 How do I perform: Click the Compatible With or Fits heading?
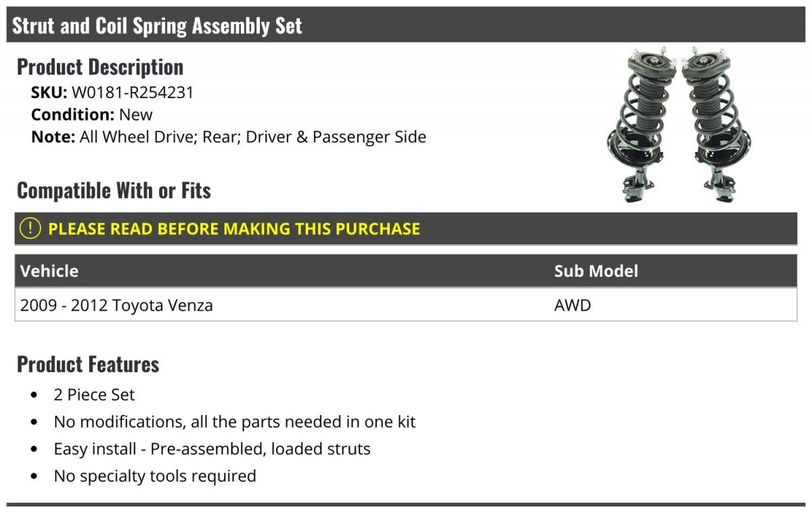pyautogui.click(x=114, y=191)
